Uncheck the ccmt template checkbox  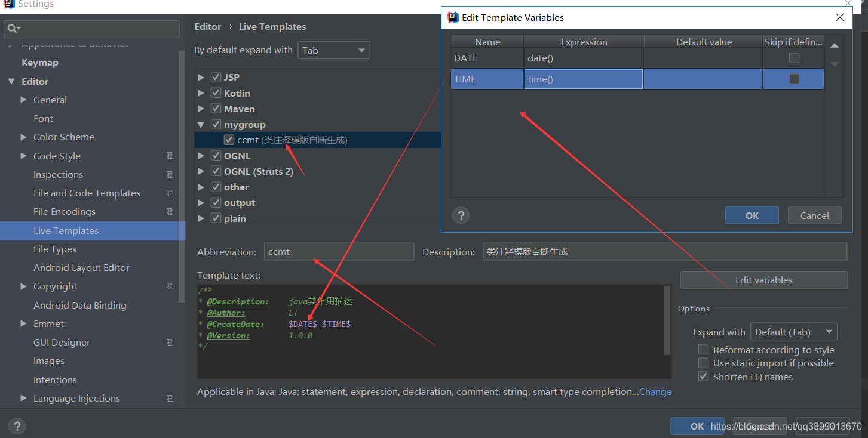pos(229,140)
